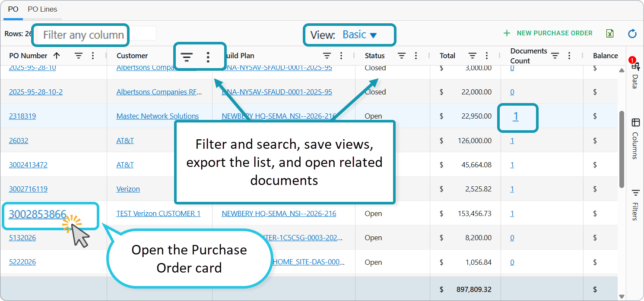The width and height of the screenshot is (644, 301).
Task: Open the Customer column filter icon
Action: pos(187,57)
